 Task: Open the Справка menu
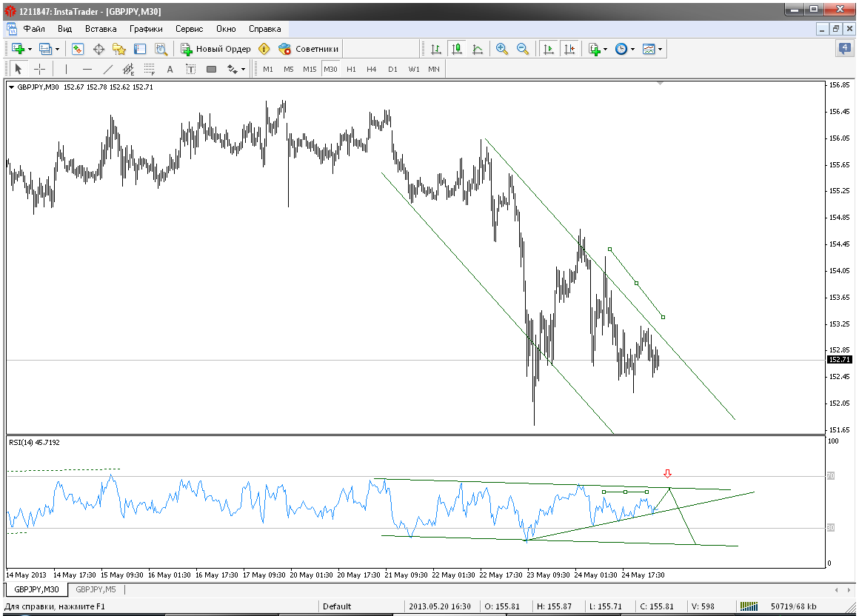265,29
